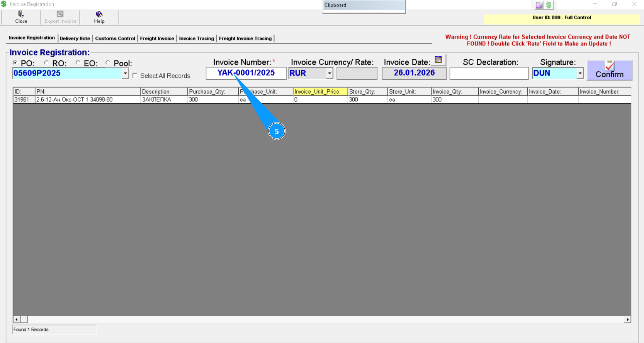Open the Customs Control tab
Viewport: 644px width, 343px height.
click(115, 38)
